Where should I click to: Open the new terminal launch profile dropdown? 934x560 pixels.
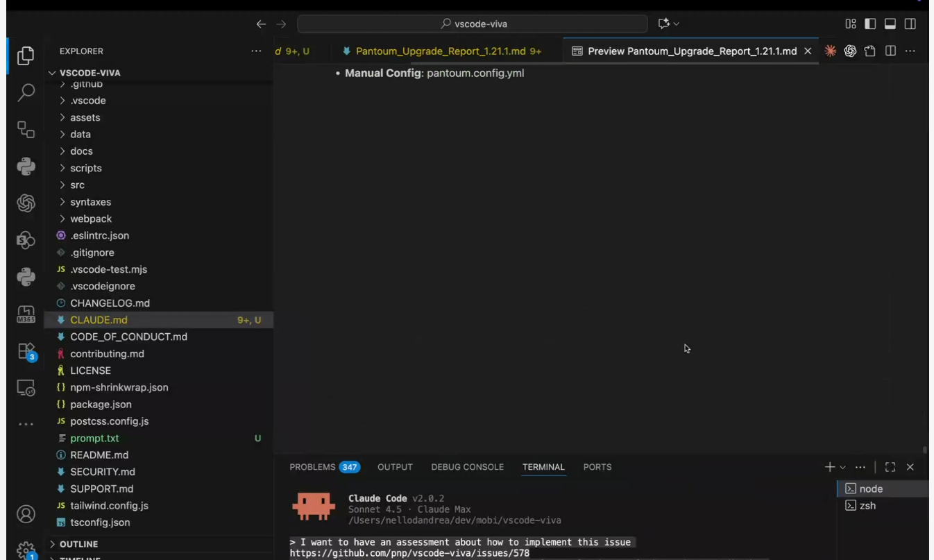[843, 467]
